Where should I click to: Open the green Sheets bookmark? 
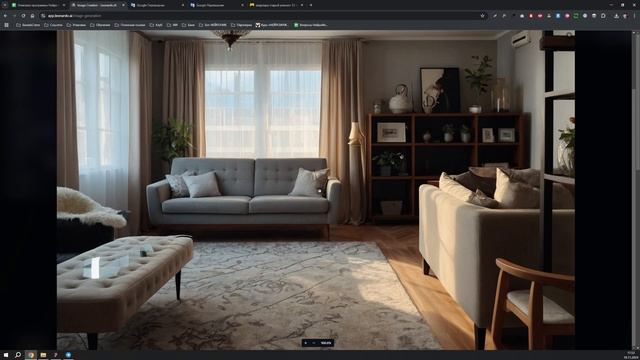point(311,25)
